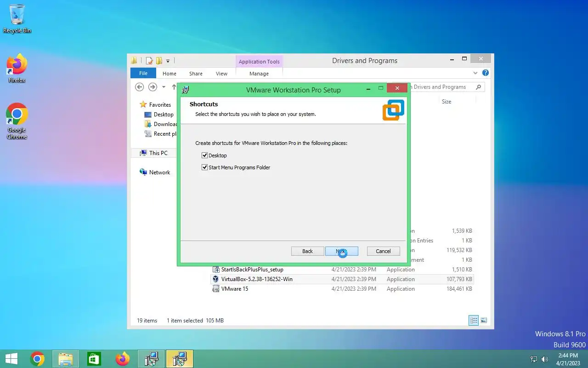Click the Back button in setup
588x368 pixels.
307,251
